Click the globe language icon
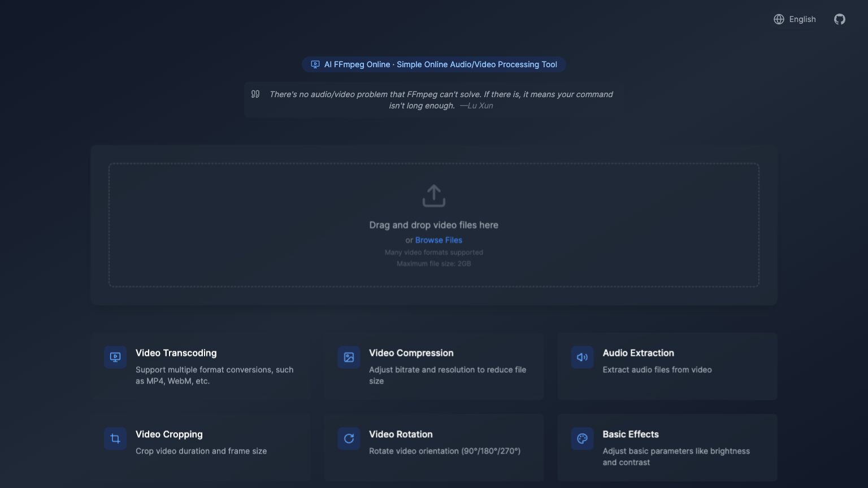Image resolution: width=868 pixels, height=488 pixels. pos(779,19)
